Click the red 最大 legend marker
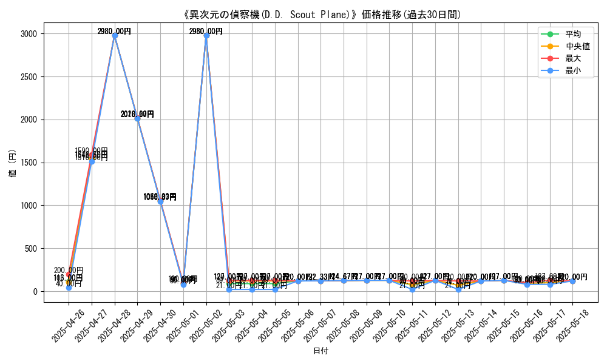The image size is (607, 364). tap(550, 58)
